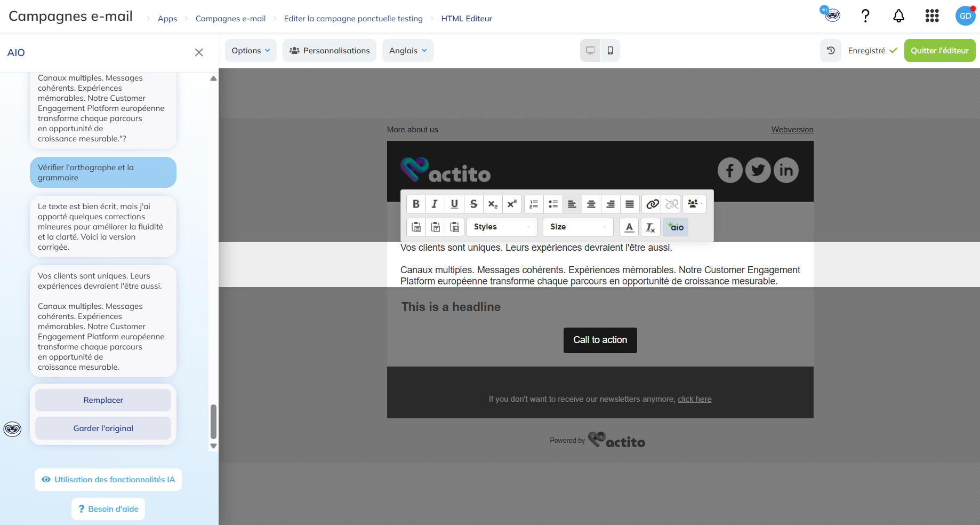Open the text color picker
Image resolution: width=980 pixels, height=525 pixels.
click(629, 227)
